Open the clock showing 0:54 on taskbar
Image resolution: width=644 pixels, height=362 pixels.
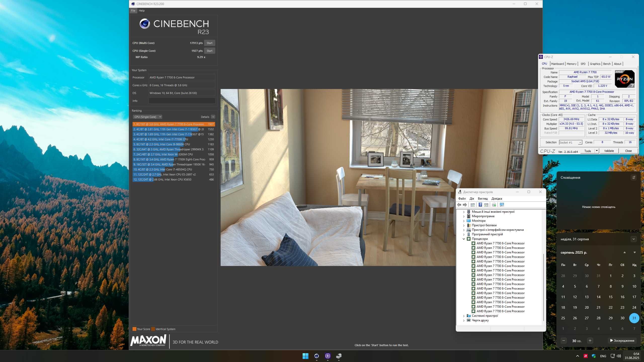point(632,356)
